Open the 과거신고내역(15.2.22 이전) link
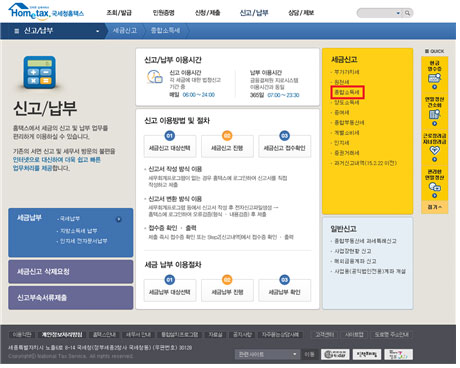Viewport: 460px width, 368px height. click(365, 163)
